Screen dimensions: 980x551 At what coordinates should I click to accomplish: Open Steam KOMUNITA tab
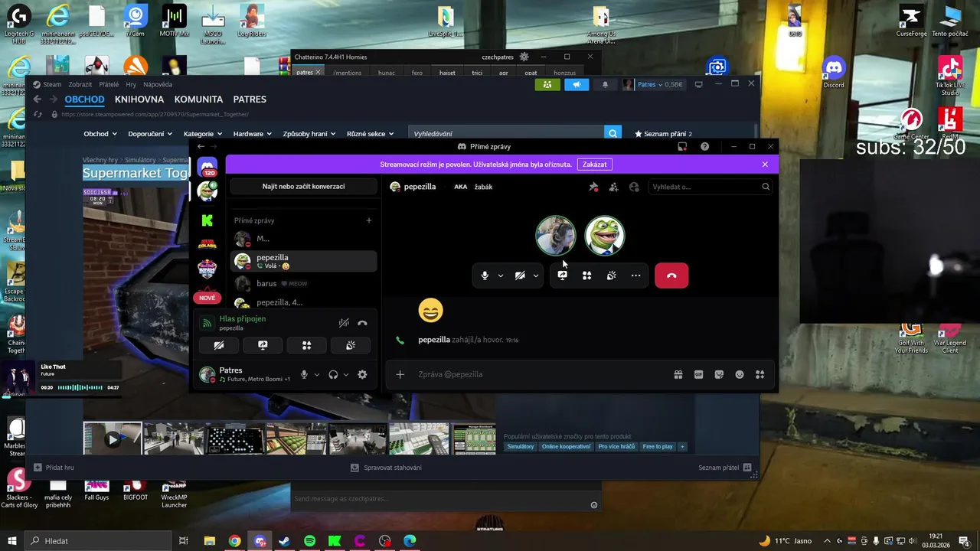[x=198, y=99]
